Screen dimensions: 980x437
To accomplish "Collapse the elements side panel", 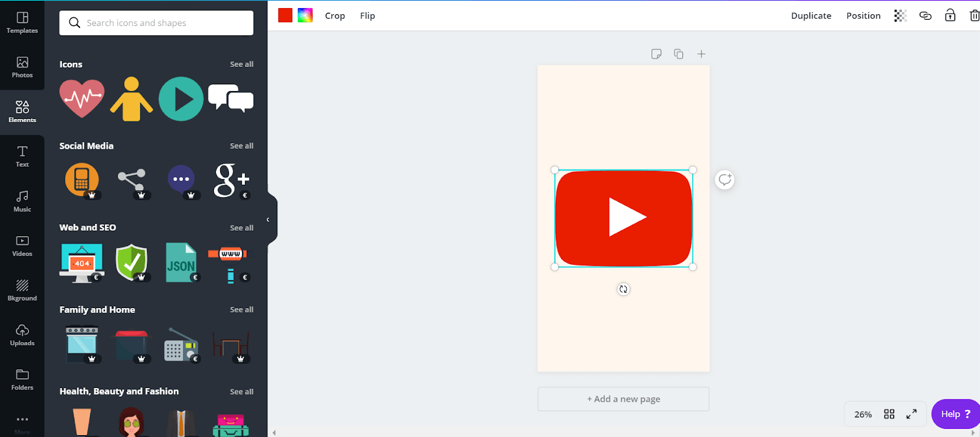I will coord(269,219).
